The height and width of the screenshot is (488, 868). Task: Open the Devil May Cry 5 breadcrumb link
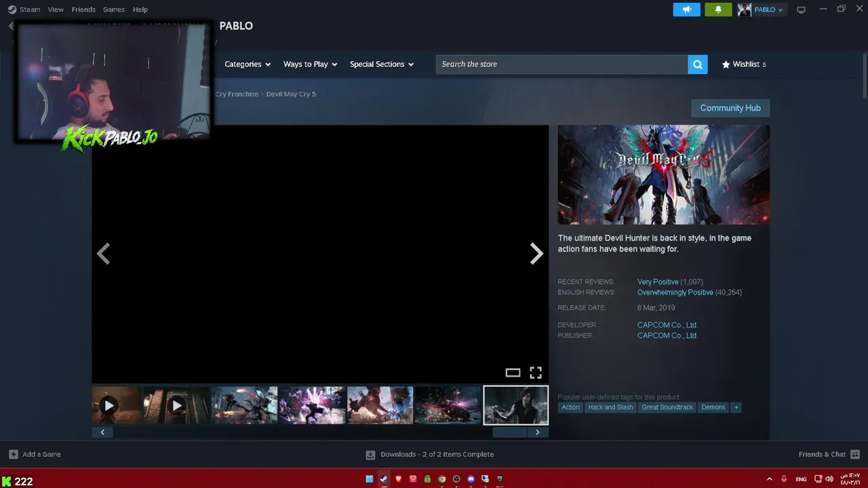point(291,94)
